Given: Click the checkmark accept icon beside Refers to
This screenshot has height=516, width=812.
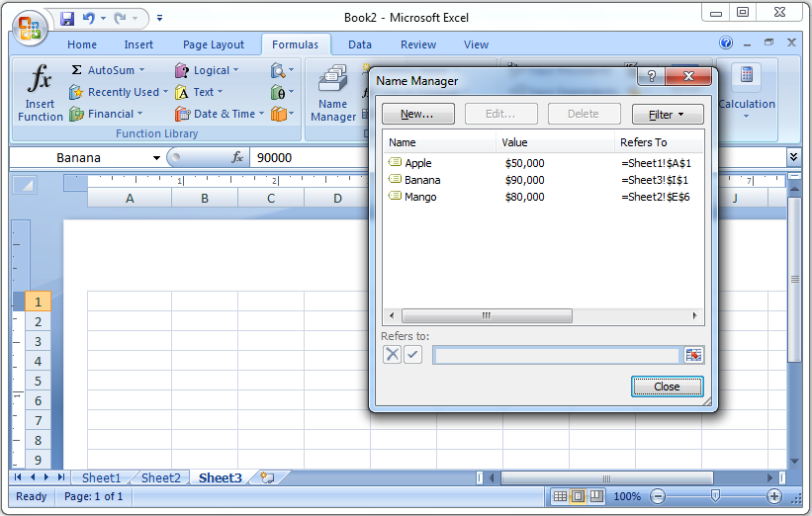Looking at the screenshot, I should click(x=412, y=355).
